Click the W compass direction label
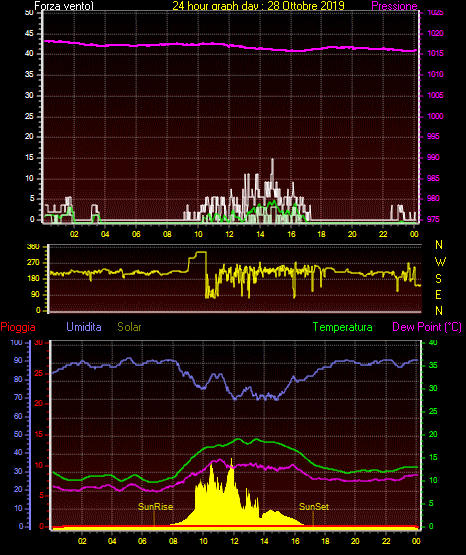Viewport: 466px width, 555px height. click(440, 262)
